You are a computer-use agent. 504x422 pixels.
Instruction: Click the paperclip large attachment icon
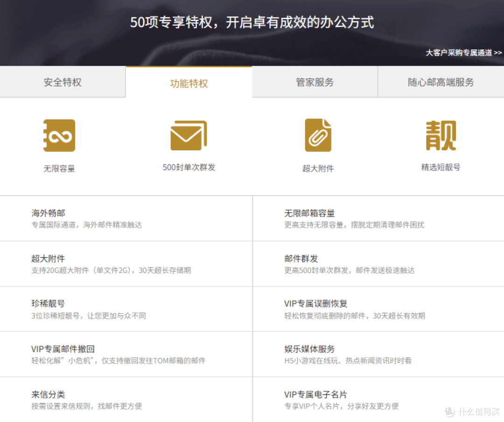(318, 135)
